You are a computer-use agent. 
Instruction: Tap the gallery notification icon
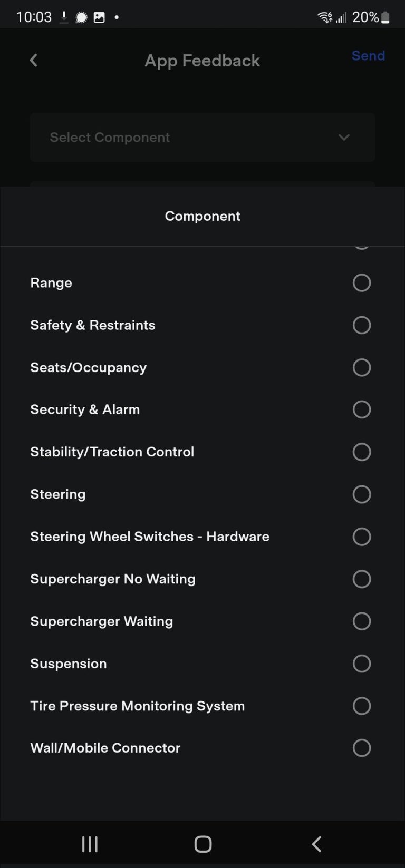point(99,16)
